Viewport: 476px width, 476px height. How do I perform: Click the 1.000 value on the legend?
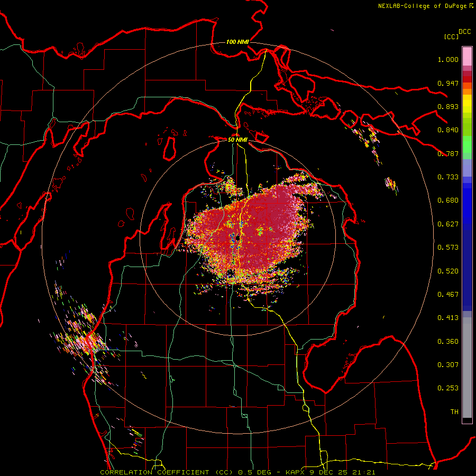pos(448,59)
